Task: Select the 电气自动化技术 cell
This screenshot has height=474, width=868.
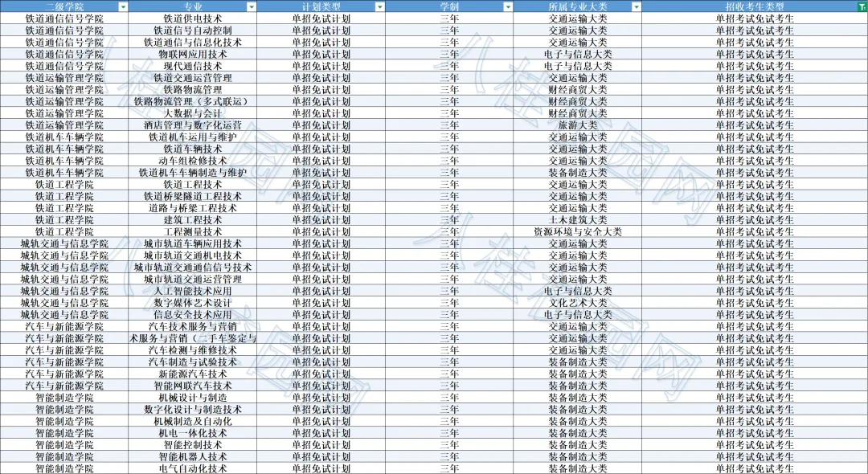Action: pyautogui.click(x=193, y=468)
